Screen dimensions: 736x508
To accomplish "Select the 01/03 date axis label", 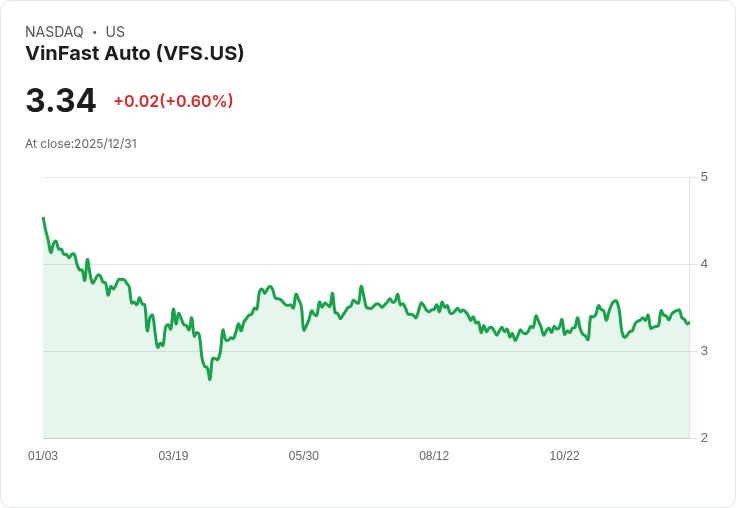I will pyautogui.click(x=43, y=456).
